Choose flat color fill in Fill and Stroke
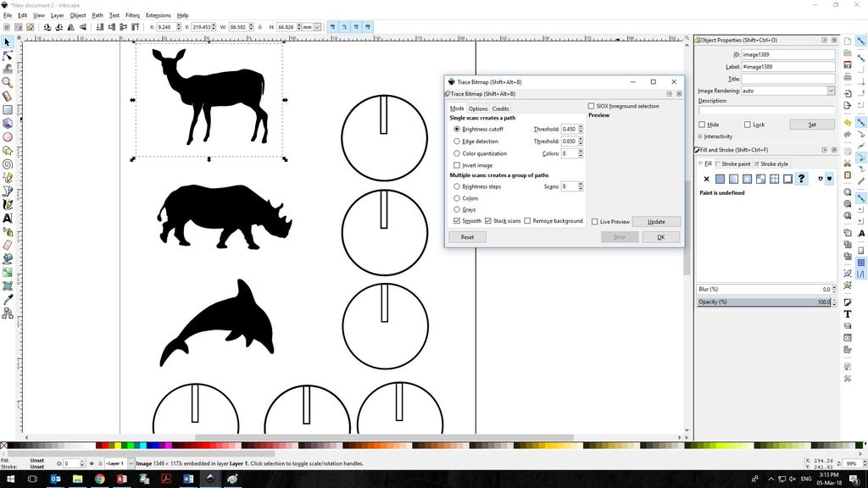The image size is (868, 488). pyautogui.click(x=720, y=179)
